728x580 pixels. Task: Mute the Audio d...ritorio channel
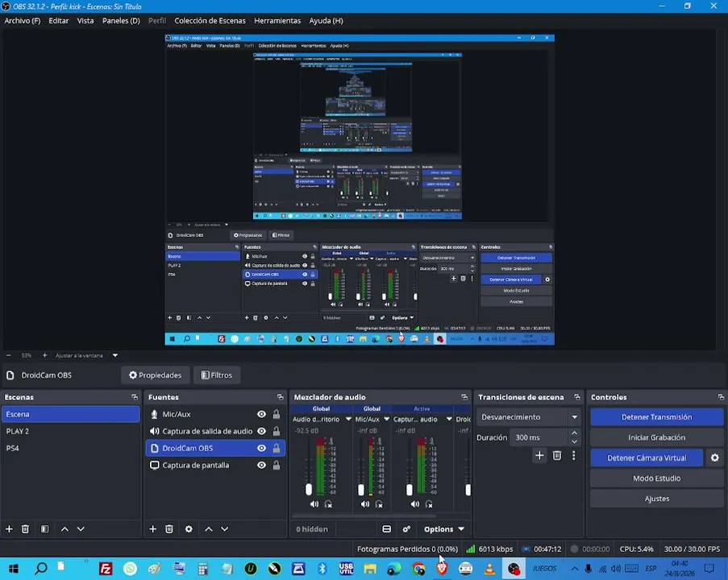(314, 504)
